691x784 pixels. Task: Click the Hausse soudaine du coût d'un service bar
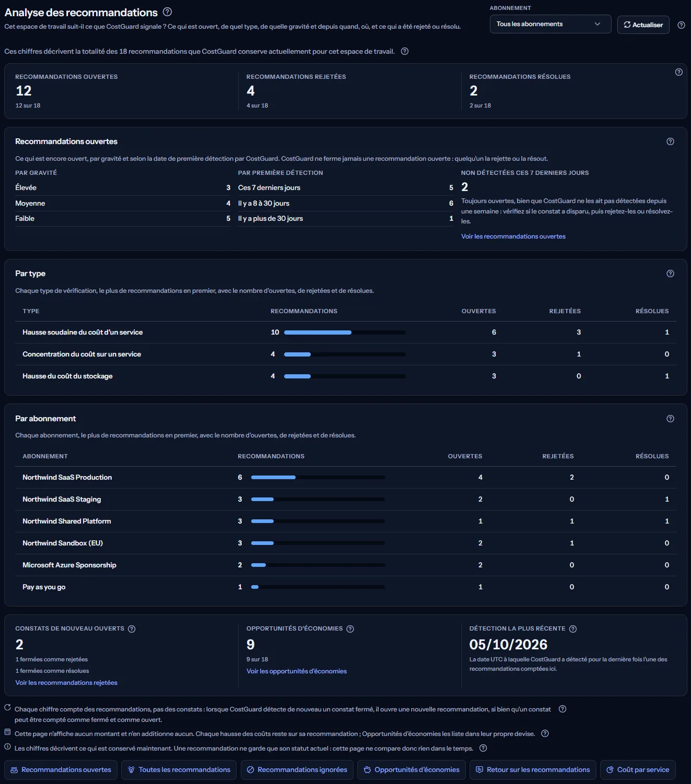coord(345,332)
